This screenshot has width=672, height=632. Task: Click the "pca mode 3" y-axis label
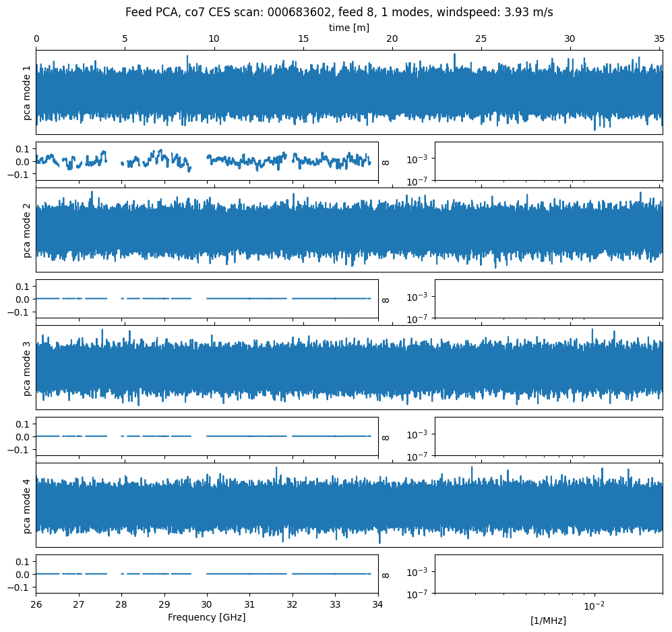tap(28, 368)
